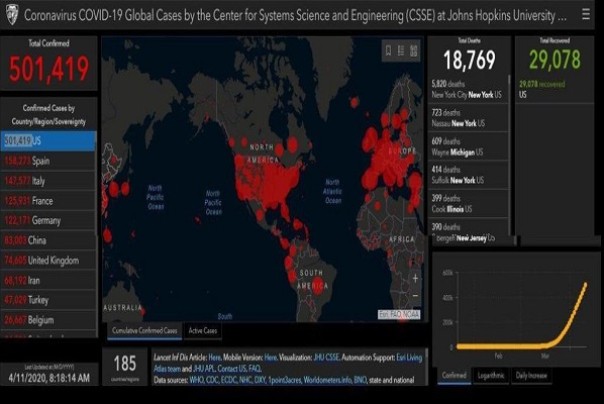
Task: Zoom in on the map with plus
Action: point(415,277)
